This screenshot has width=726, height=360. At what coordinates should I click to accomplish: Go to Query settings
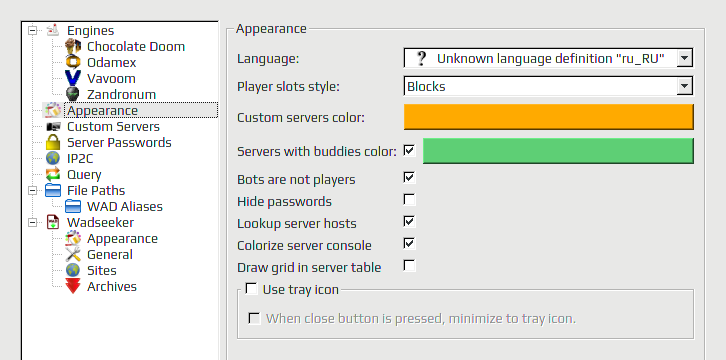[x=84, y=174]
